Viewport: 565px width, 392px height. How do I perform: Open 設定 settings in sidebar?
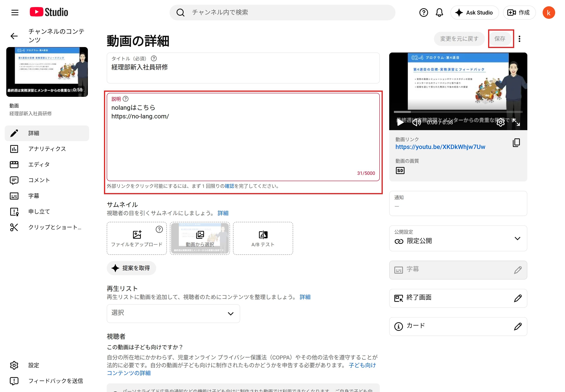tap(47, 365)
